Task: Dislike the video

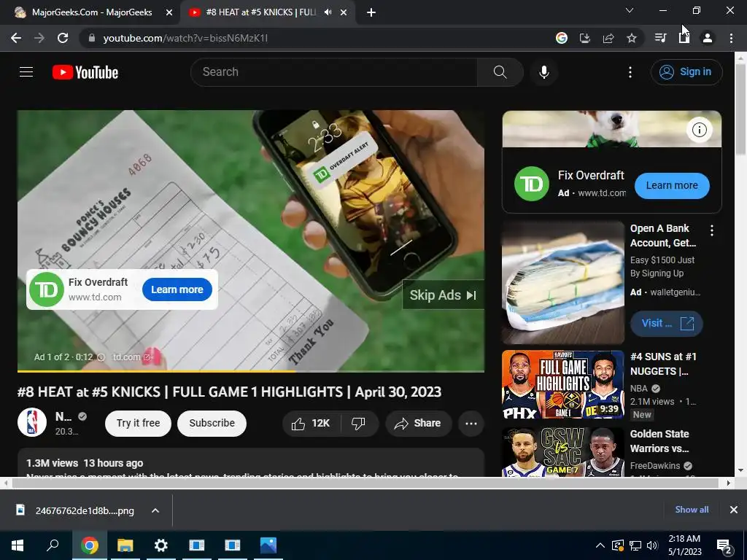Action: click(x=358, y=424)
